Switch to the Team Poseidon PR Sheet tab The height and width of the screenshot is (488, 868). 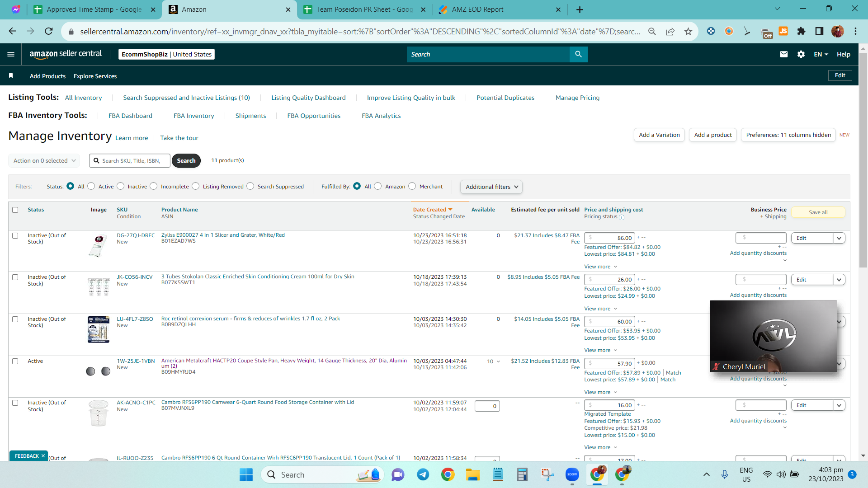tap(364, 9)
